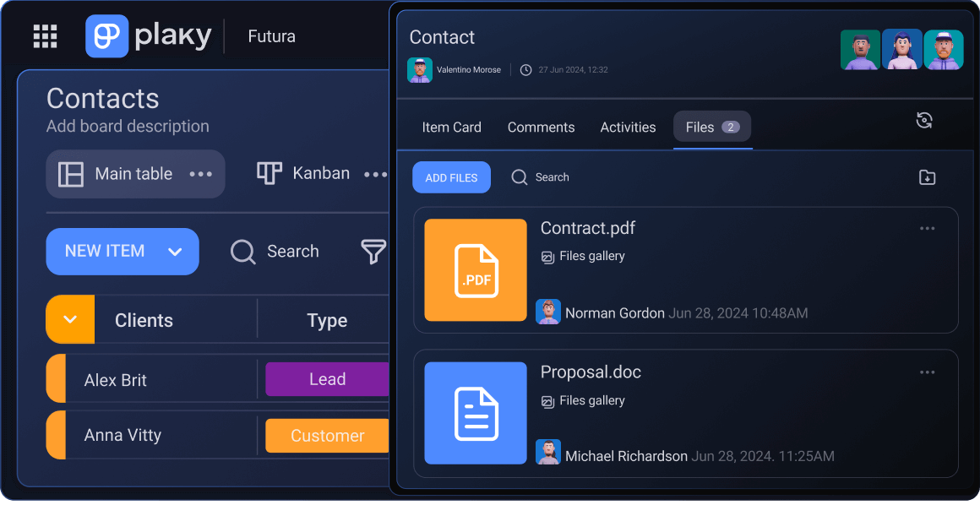
Task: Click the download all files icon
Action: click(x=927, y=177)
